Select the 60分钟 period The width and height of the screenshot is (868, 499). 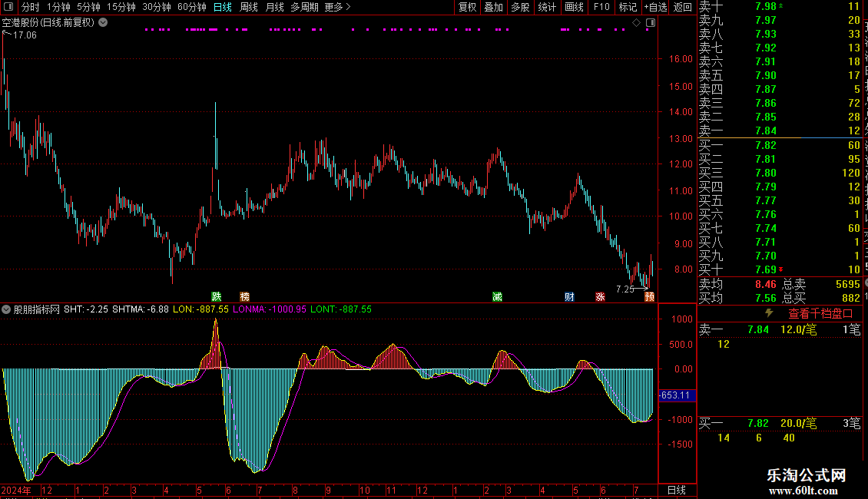pos(192,7)
